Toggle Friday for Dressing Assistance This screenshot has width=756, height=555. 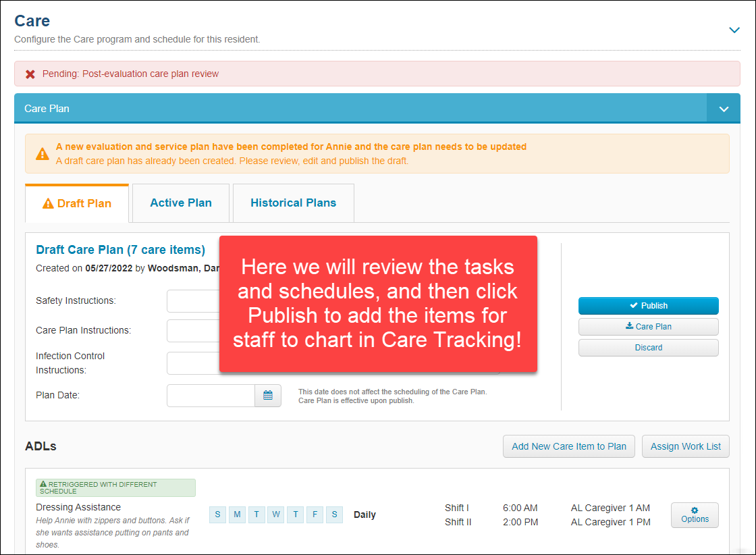pyautogui.click(x=315, y=514)
